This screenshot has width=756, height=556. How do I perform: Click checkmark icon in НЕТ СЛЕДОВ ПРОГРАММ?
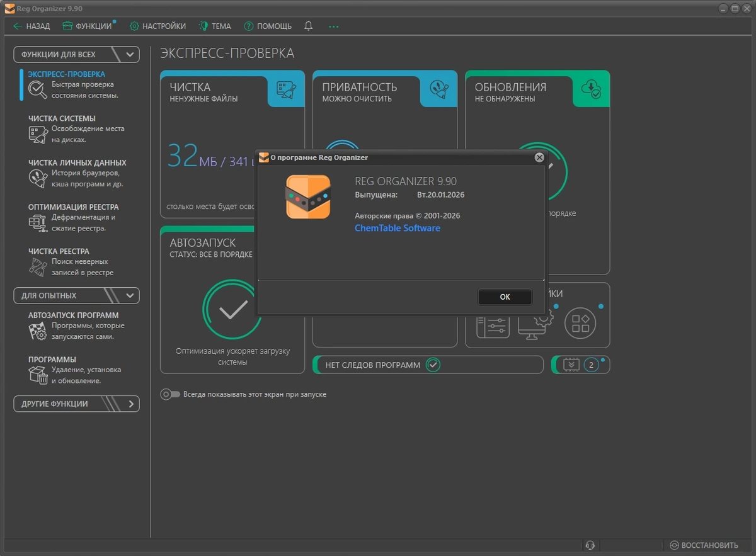(433, 365)
